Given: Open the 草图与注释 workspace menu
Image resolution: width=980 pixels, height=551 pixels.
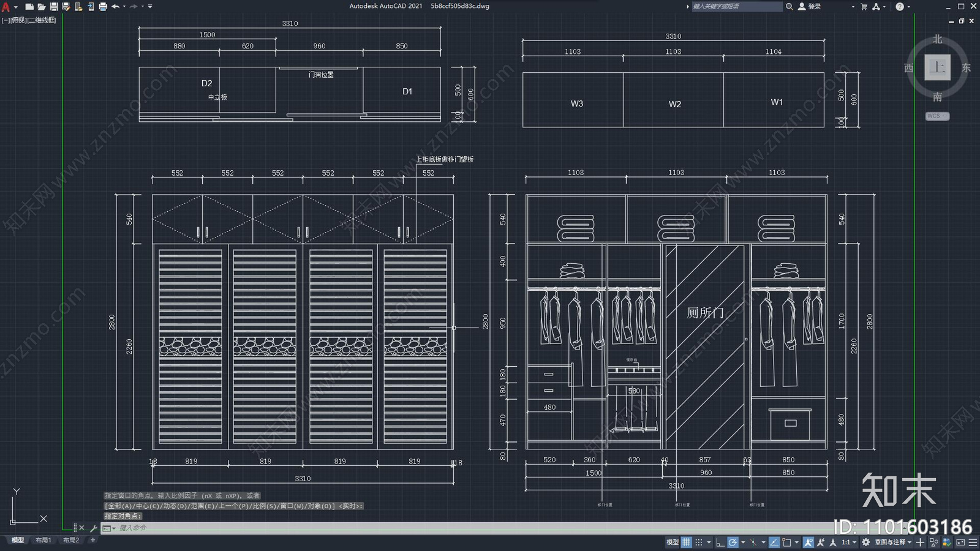Looking at the screenshot, I should 893,542.
